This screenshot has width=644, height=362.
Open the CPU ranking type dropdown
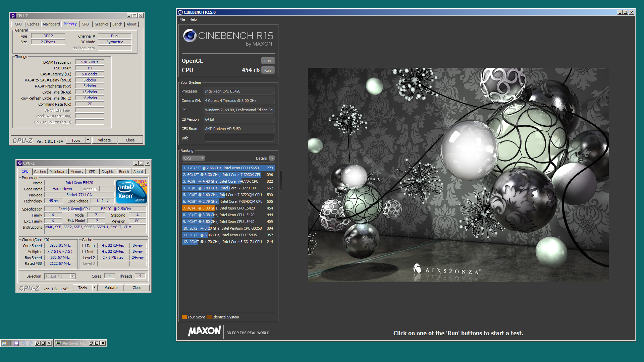coord(194,158)
